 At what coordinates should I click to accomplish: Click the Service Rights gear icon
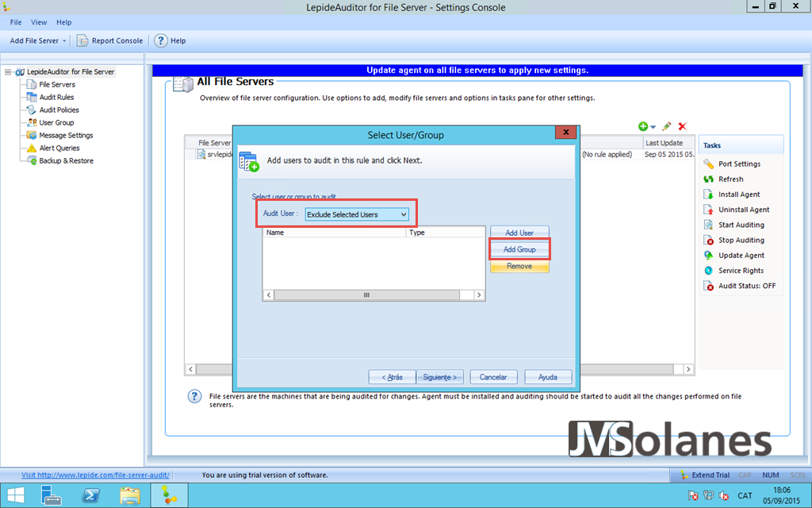pyautogui.click(x=708, y=271)
